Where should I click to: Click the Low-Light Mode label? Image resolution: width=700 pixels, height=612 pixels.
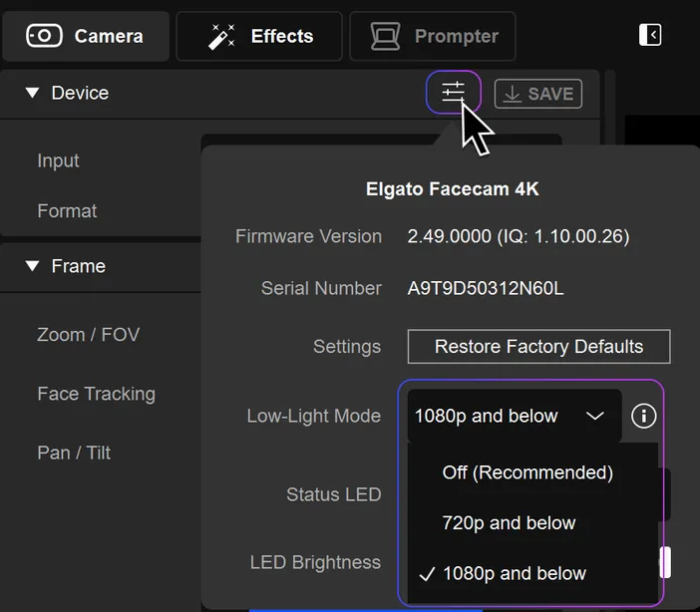pos(314,416)
